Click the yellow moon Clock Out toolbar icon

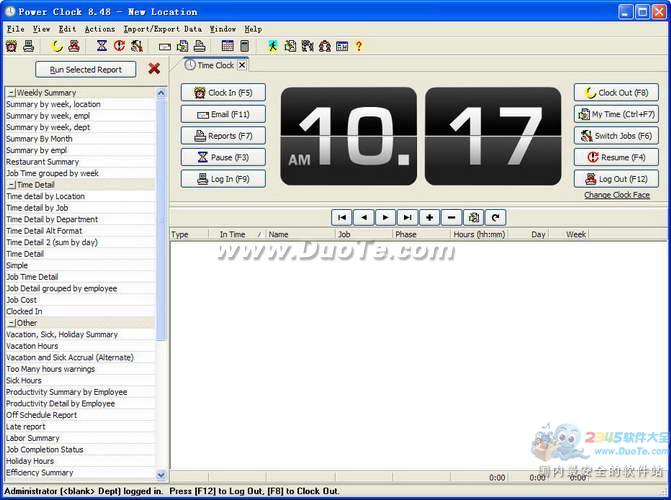pos(56,46)
